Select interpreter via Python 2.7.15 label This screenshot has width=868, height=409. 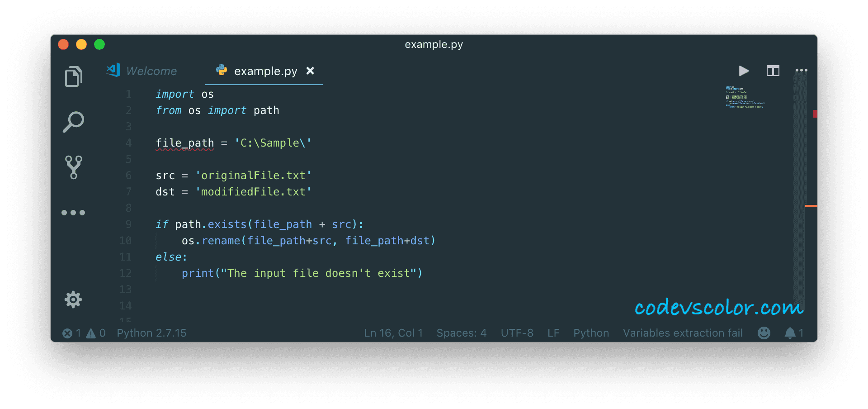(151, 333)
